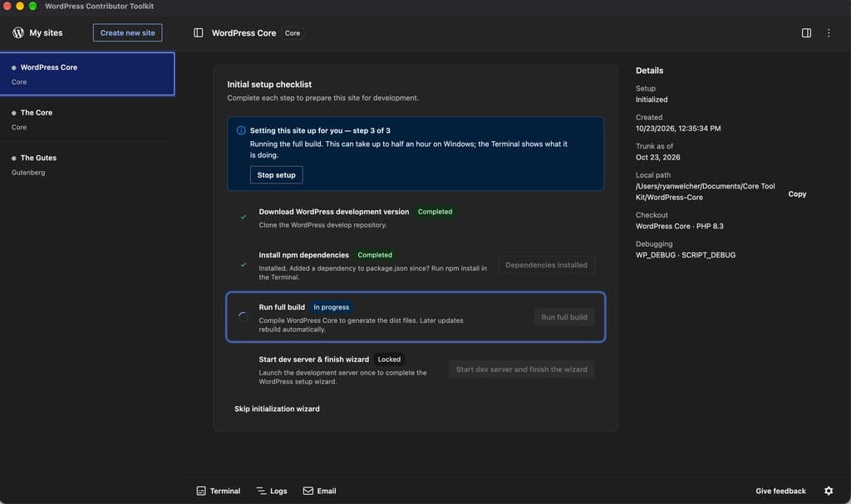Open the Terminal panel
This screenshot has width=851, height=504.
coord(219,491)
